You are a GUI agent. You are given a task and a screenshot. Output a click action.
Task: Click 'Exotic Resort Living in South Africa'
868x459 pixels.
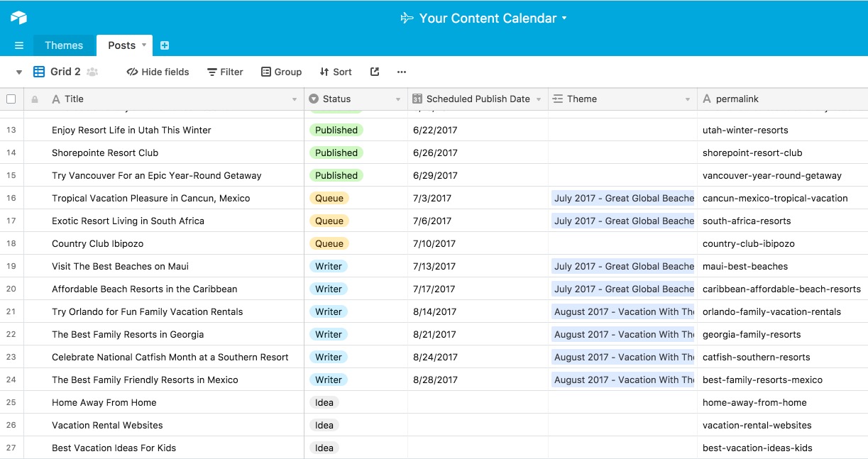pos(128,221)
